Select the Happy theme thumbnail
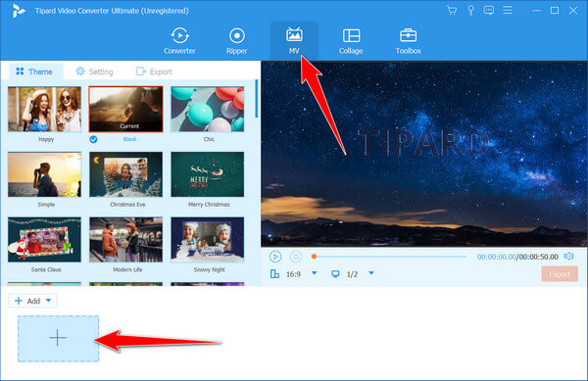 [x=44, y=109]
